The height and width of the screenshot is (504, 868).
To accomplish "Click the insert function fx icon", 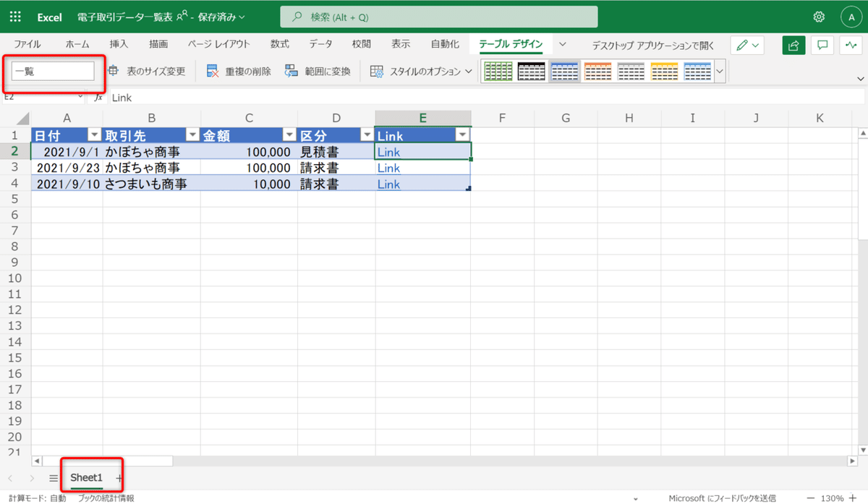I will (x=98, y=97).
